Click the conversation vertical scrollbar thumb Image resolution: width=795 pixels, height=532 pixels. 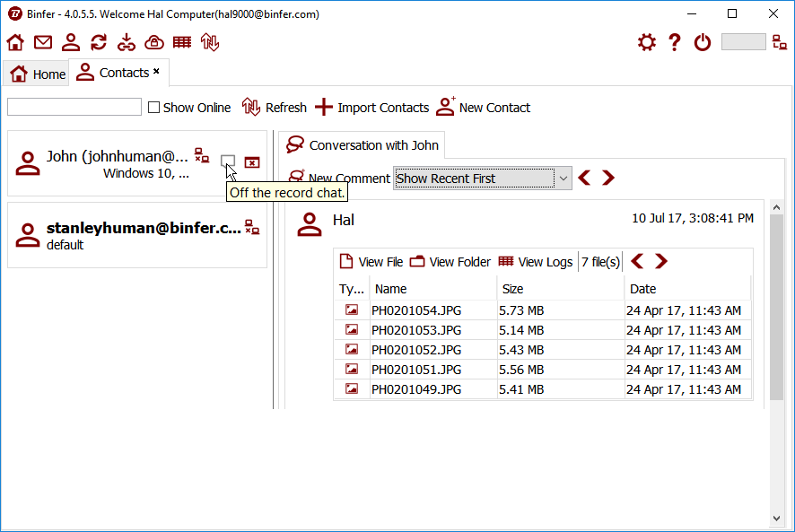point(776,308)
